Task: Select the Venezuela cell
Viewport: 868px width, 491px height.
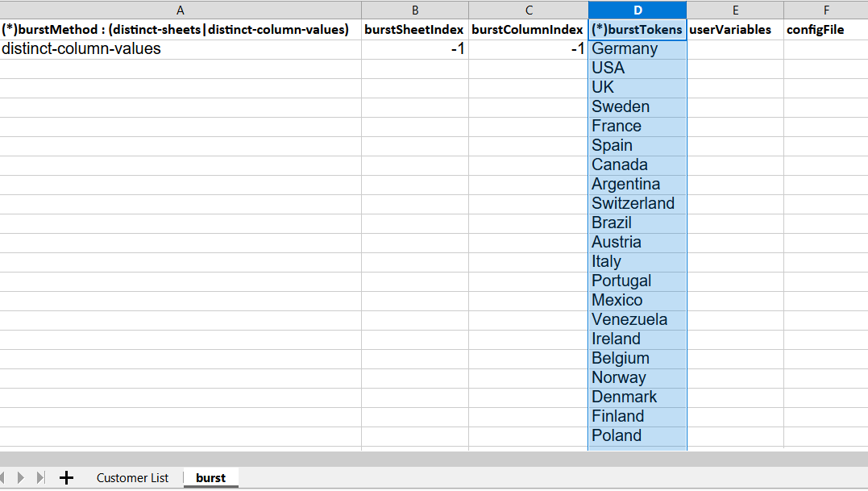Action: pyautogui.click(x=638, y=321)
